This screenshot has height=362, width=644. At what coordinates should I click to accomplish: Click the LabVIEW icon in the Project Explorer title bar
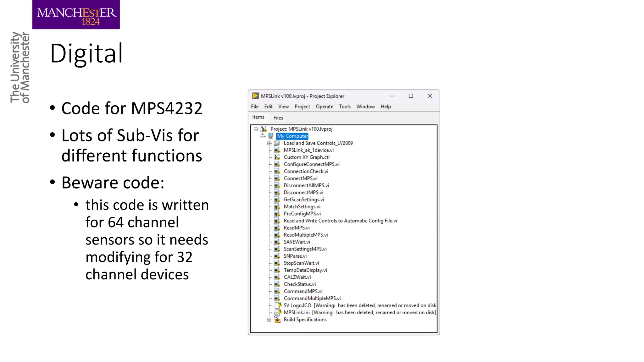[255, 96]
